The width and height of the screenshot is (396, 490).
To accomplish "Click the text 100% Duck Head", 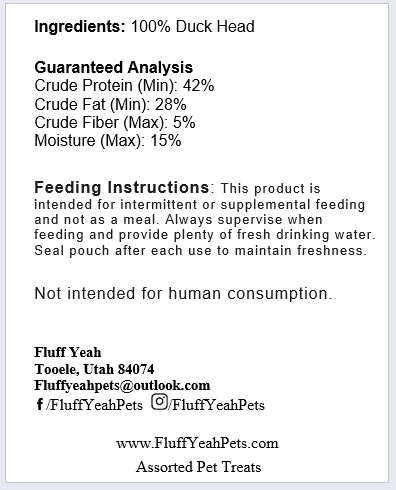I will pyautogui.click(x=193, y=27).
